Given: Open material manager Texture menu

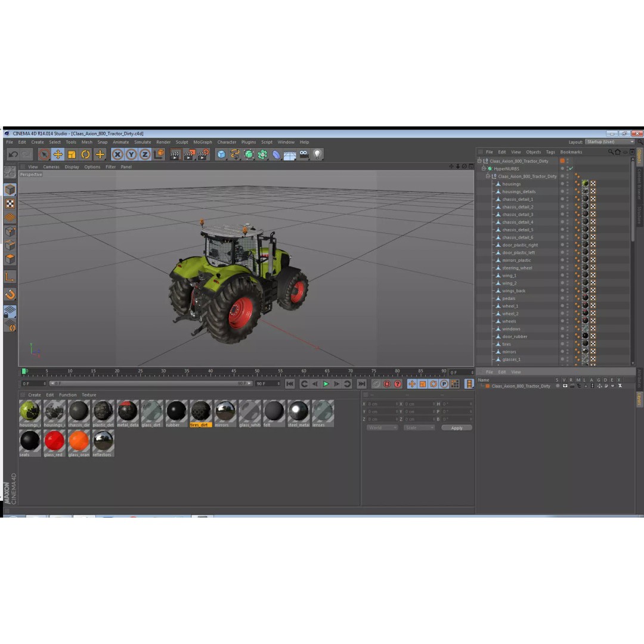Looking at the screenshot, I should click(x=89, y=395).
